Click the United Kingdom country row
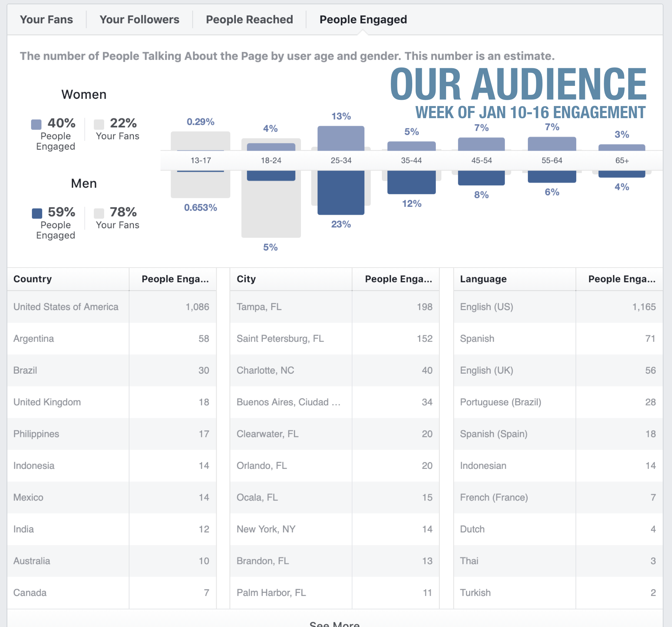 click(112, 402)
